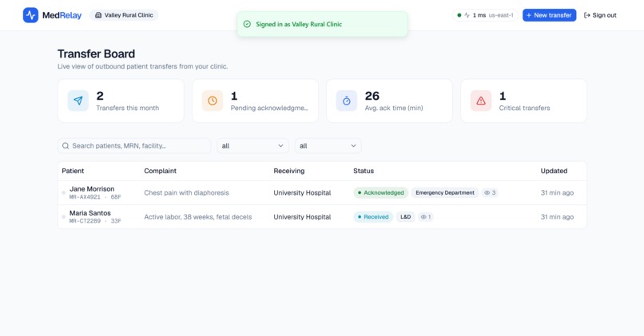Click 'Active labor, 38 weeks, fetal decels' complaint
This screenshot has width=644, height=336.
[x=198, y=216]
